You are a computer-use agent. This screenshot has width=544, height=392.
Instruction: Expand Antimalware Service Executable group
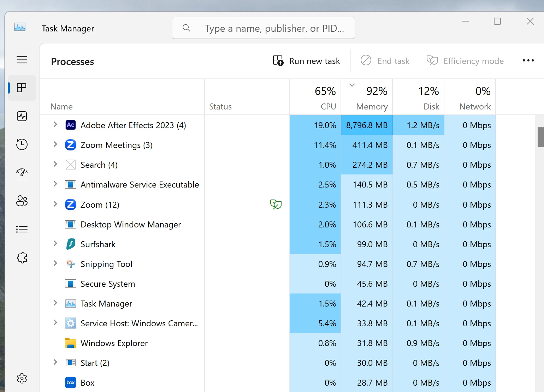coord(55,184)
